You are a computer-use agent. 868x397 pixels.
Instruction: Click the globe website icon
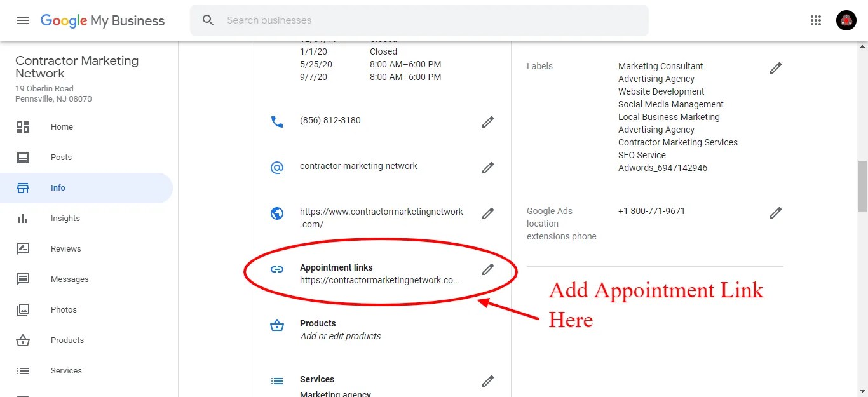pos(277,213)
